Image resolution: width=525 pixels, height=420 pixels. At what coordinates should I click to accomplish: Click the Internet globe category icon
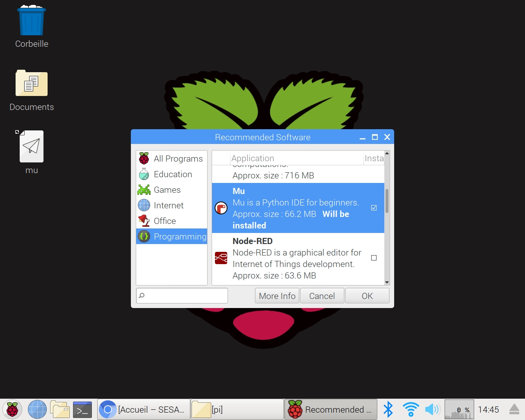coord(144,205)
